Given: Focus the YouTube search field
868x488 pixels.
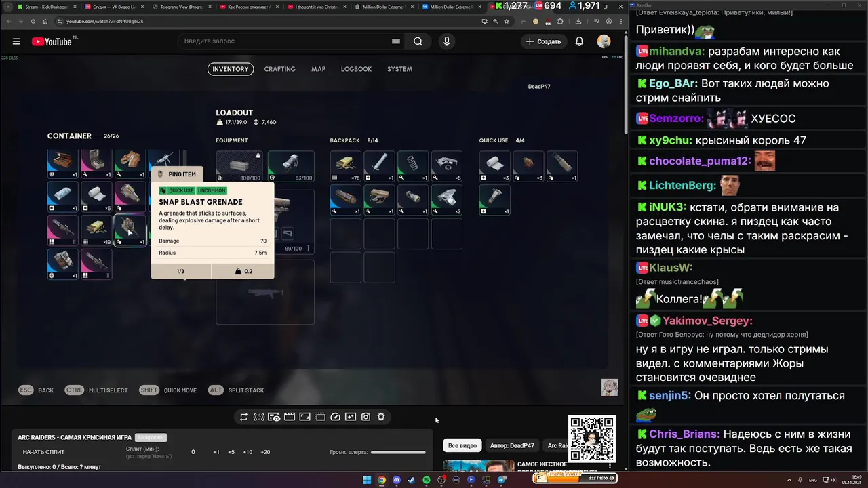Looking at the screenshot, I should point(292,41).
